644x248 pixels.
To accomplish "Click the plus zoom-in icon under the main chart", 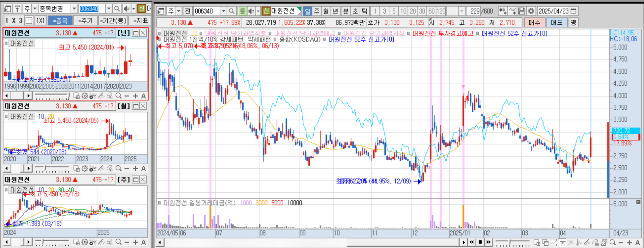I will (x=630, y=243).
